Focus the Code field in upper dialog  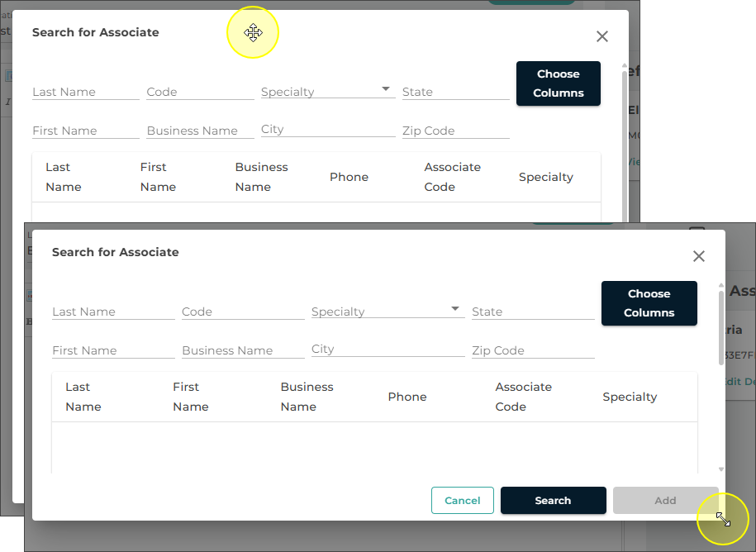(x=200, y=92)
